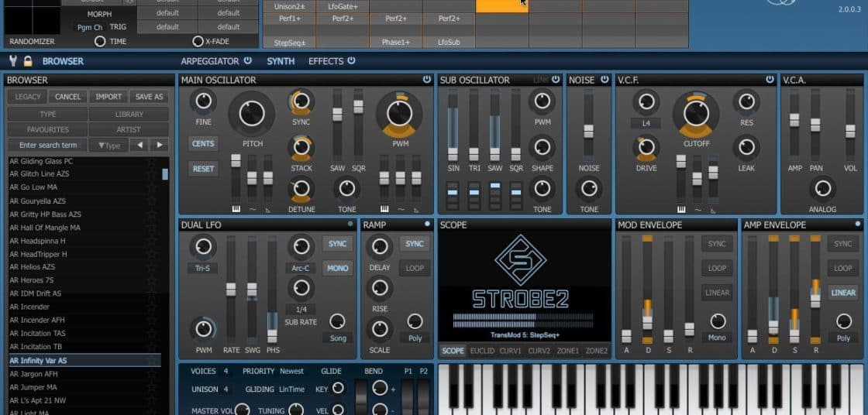Toggle V.C.F. power icon

pyautogui.click(x=770, y=80)
